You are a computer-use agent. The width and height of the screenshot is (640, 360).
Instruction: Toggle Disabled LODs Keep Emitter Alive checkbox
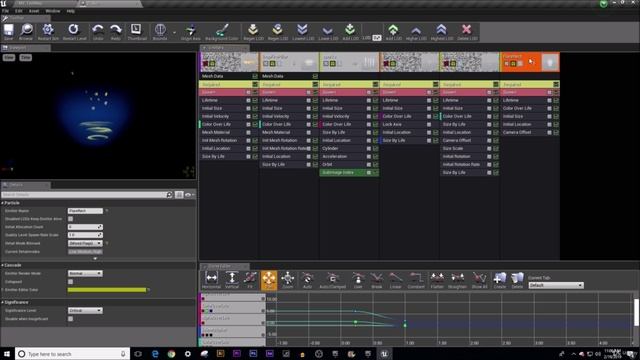(70, 219)
